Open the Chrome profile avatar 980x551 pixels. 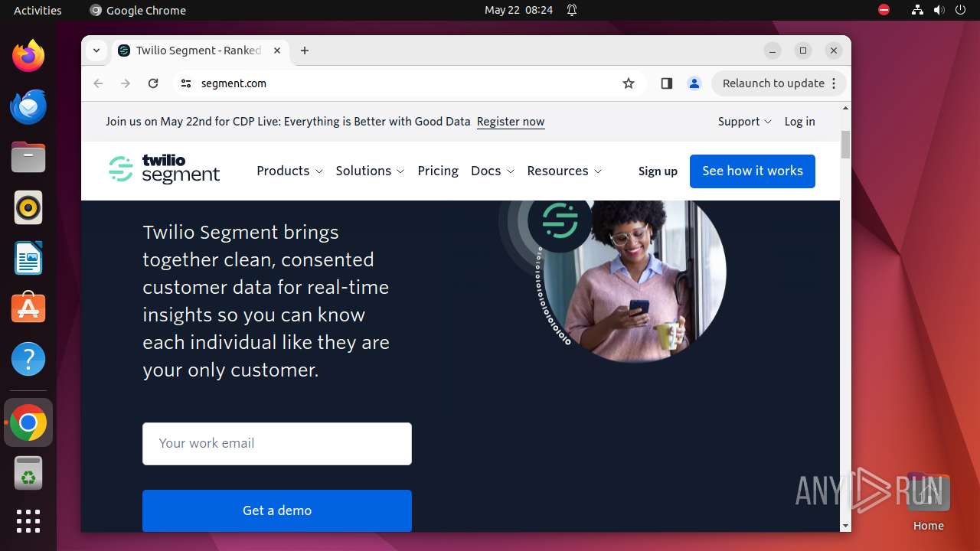pos(694,83)
